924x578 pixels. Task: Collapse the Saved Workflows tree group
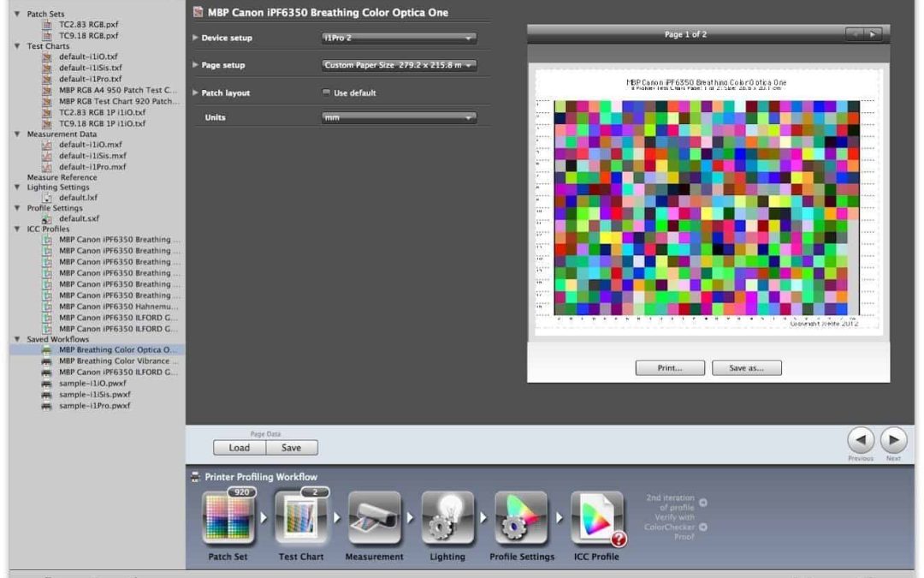tap(18, 339)
